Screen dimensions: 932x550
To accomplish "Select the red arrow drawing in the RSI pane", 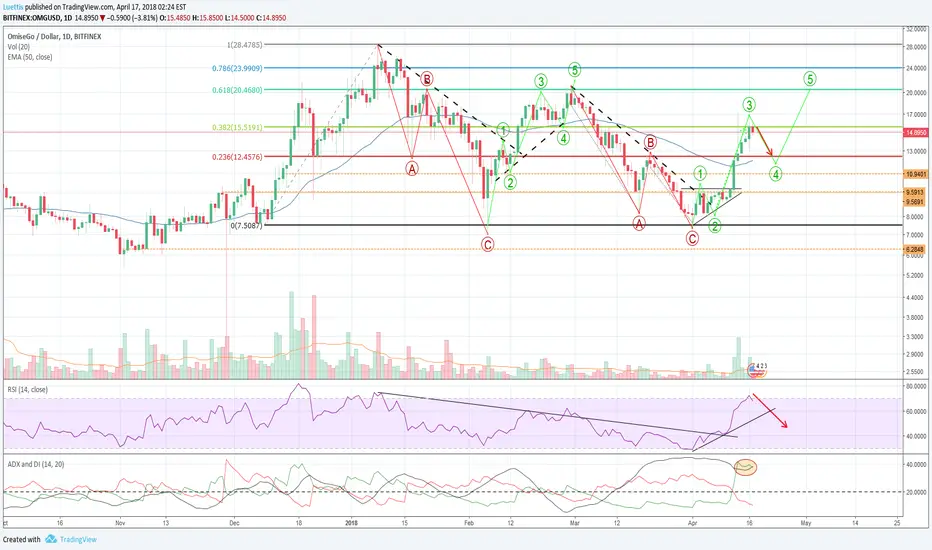I will tap(770, 411).
